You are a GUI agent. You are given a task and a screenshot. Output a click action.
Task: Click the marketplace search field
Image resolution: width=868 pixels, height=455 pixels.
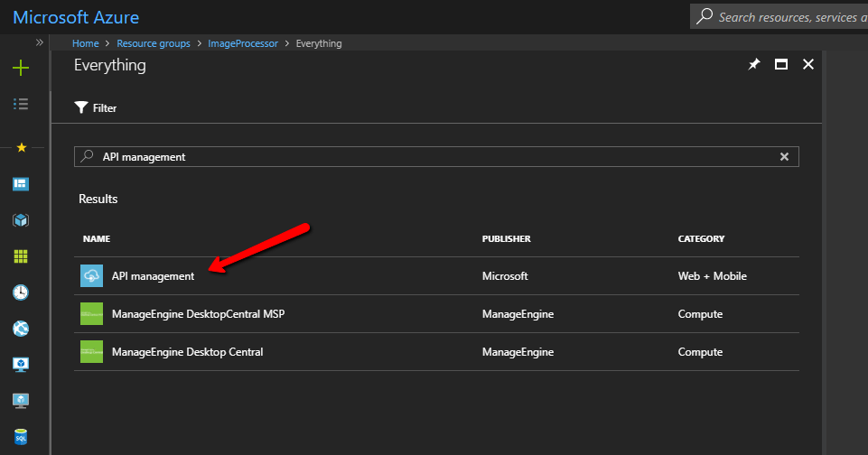tap(436, 157)
